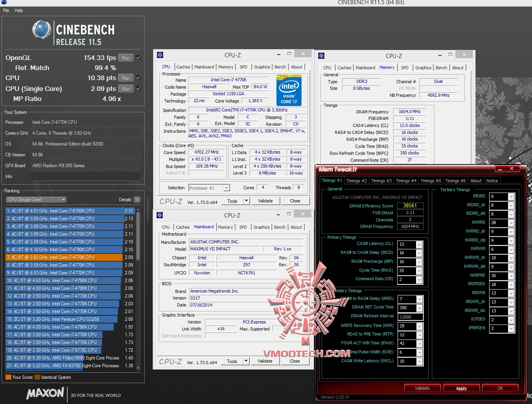Expand the Tools arrow in the CPU-Z CPU window
The width and height of the screenshot is (532, 404).
click(246, 201)
